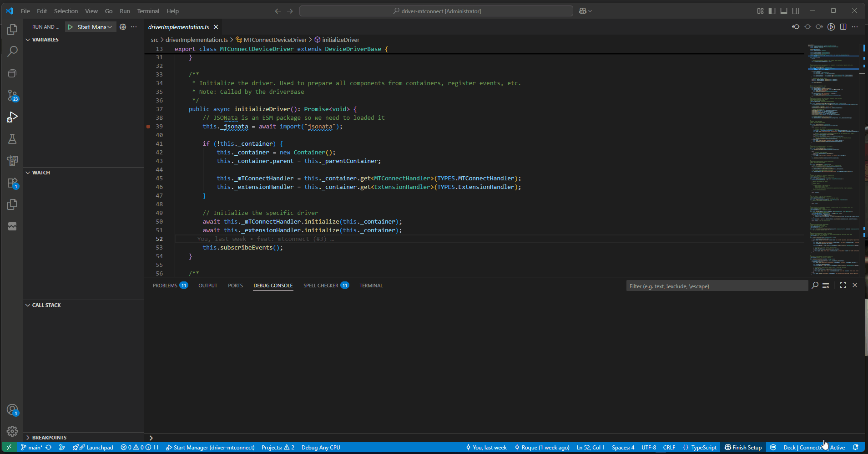Synchronize changes in status bar
This screenshot has width=868, height=454.
click(49, 447)
